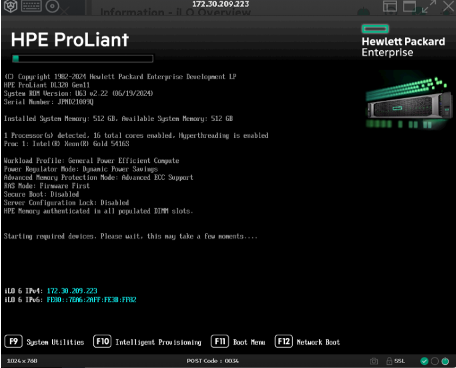Click the Proc 1 Intel Xeon Gold line
This screenshot has width=456, height=368.
point(66,144)
